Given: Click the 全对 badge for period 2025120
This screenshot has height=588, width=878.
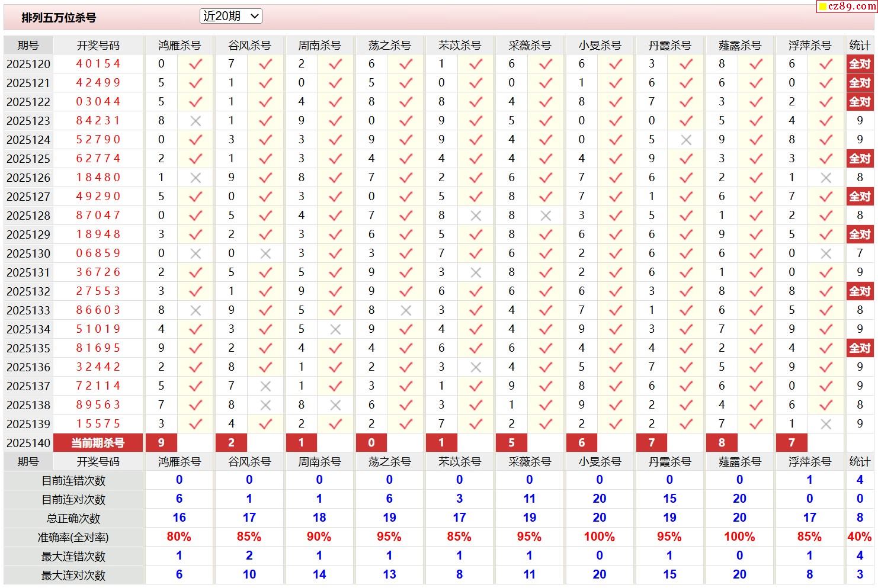Looking at the screenshot, I should pos(860,64).
